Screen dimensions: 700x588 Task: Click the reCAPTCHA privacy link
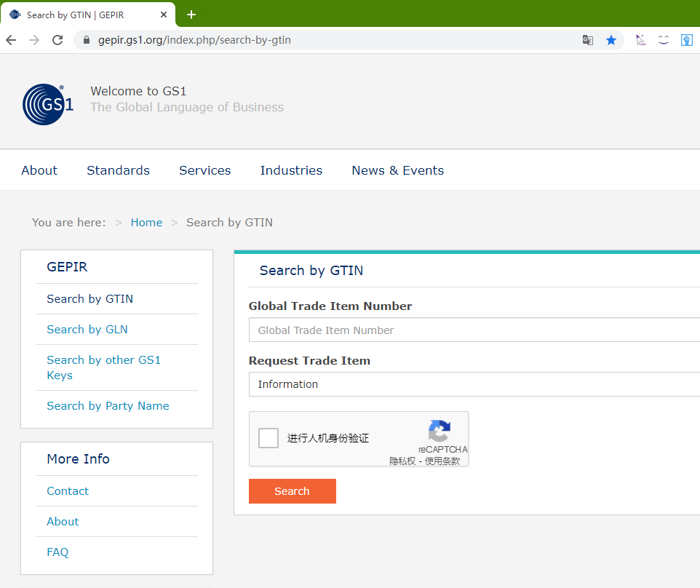(x=402, y=461)
